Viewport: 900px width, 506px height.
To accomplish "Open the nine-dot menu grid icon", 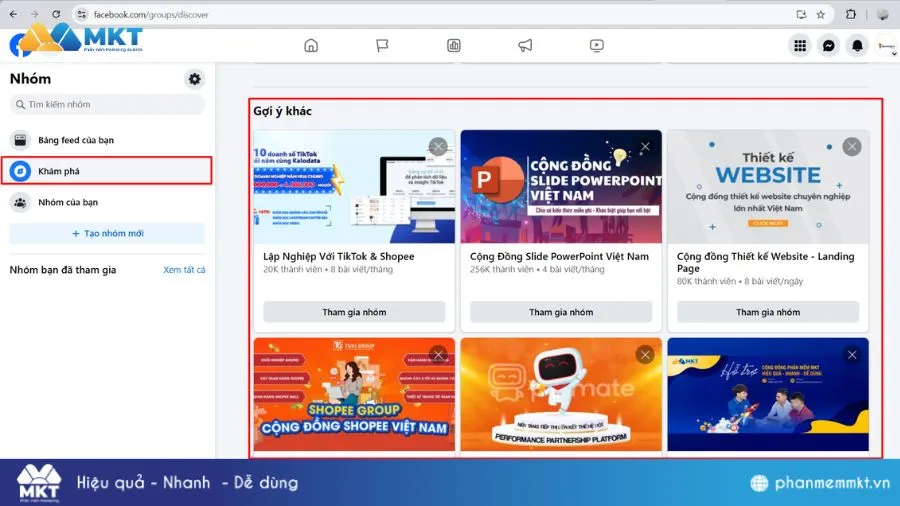I will [800, 45].
